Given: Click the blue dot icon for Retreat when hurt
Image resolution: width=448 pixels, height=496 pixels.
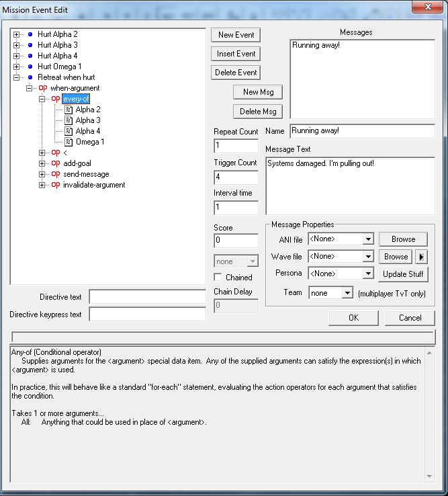Looking at the screenshot, I should tap(30, 77).
